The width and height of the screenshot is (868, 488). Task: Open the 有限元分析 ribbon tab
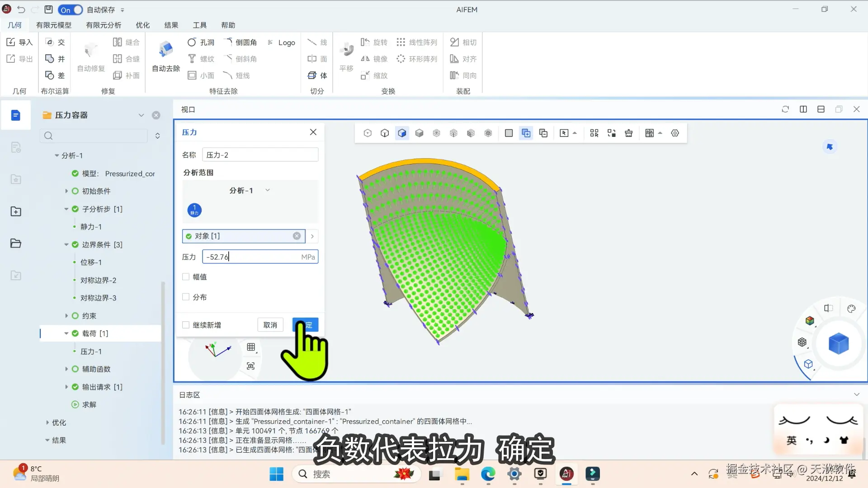[x=104, y=25]
